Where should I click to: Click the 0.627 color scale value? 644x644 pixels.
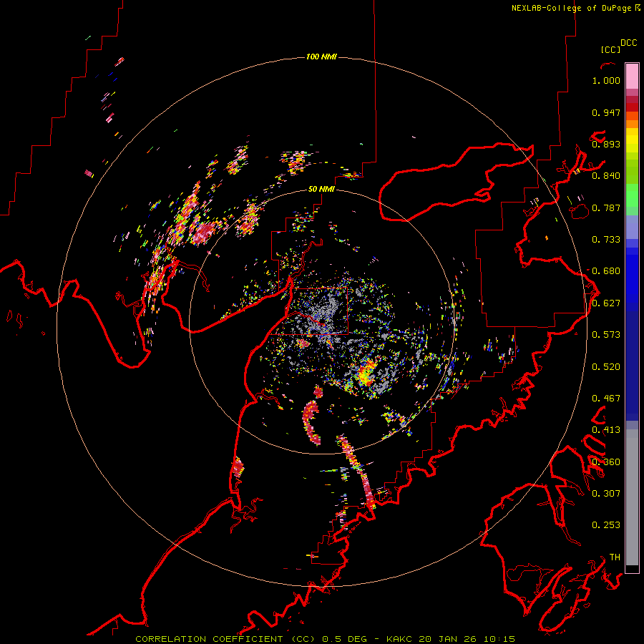(606, 303)
